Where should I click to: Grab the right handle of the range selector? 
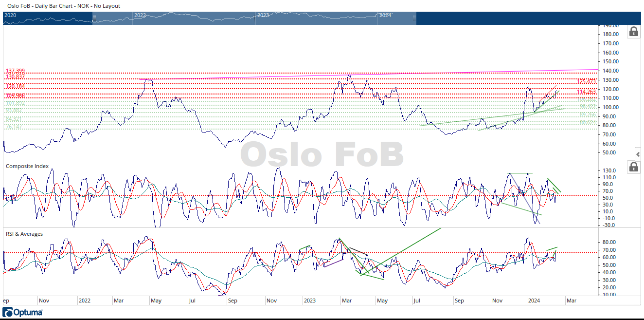pyautogui.click(x=414, y=17)
